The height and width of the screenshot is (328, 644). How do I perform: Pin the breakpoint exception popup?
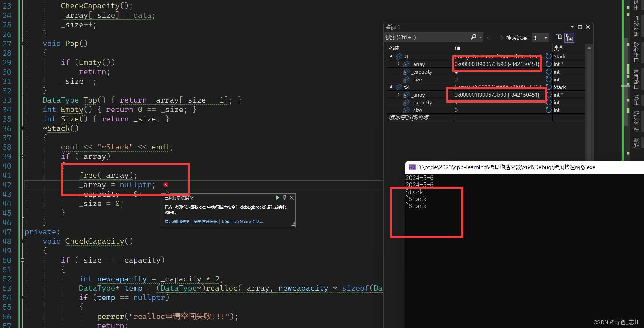point(285,197)
